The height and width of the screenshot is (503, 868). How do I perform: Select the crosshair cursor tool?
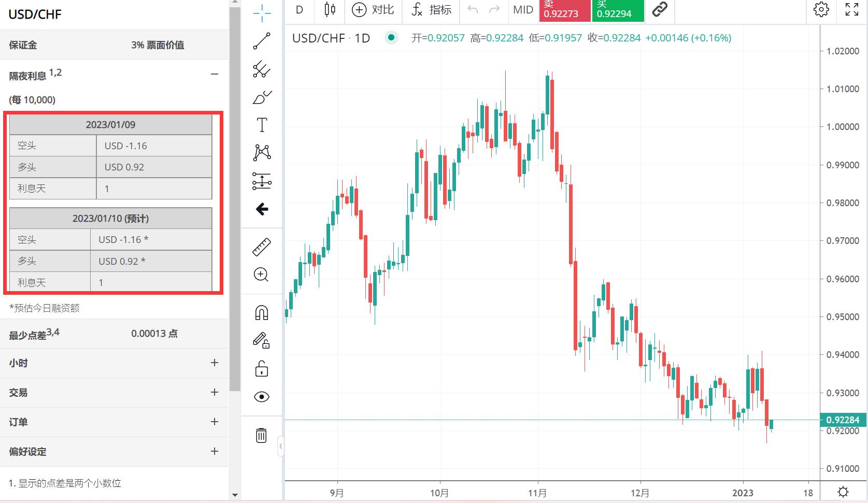pos(262,13)
